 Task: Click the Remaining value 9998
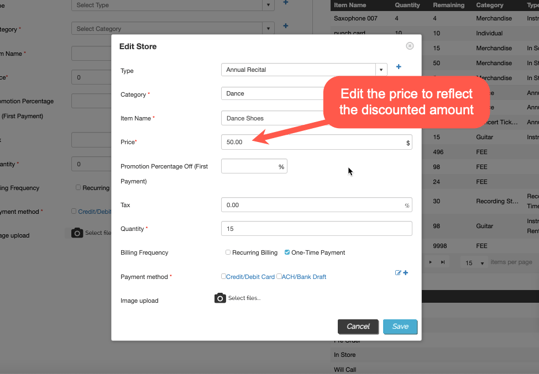click(440, 246)
